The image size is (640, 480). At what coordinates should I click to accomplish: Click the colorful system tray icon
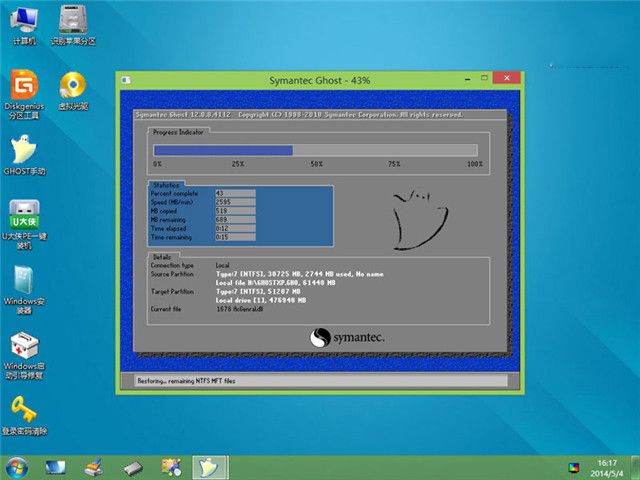(x=572, y=467)
